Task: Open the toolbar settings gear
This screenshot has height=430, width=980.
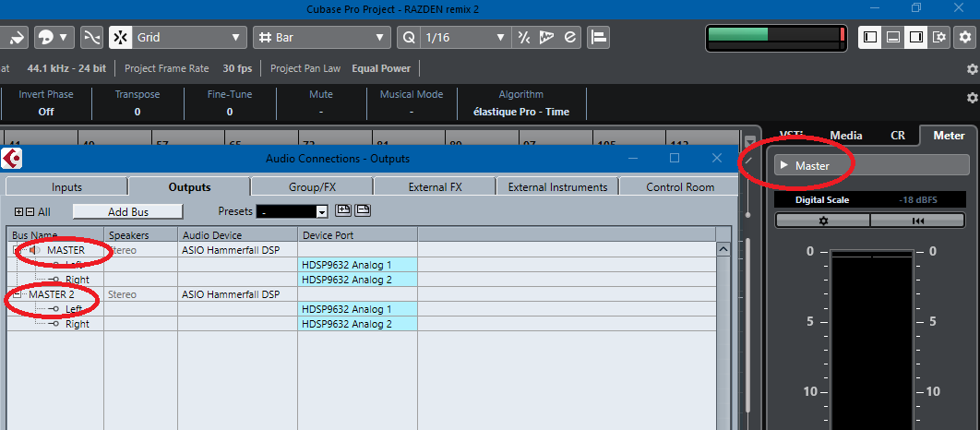Action: [x=965, y=38]
